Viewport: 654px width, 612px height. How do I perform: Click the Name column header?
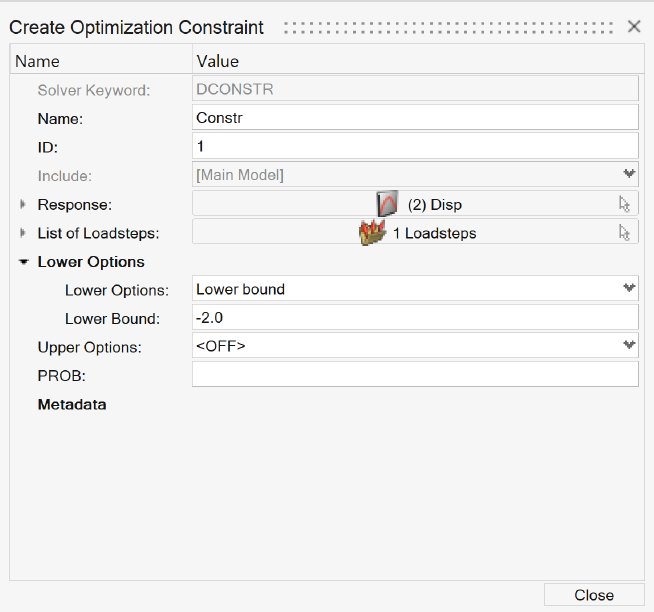(38, 61)
